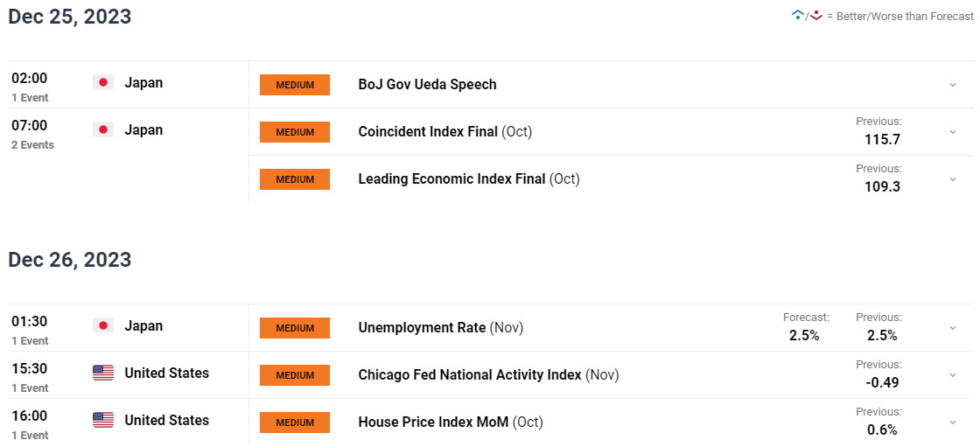Open House Price Index MoM event
This screenshot has height=447, width=980.
434,422
